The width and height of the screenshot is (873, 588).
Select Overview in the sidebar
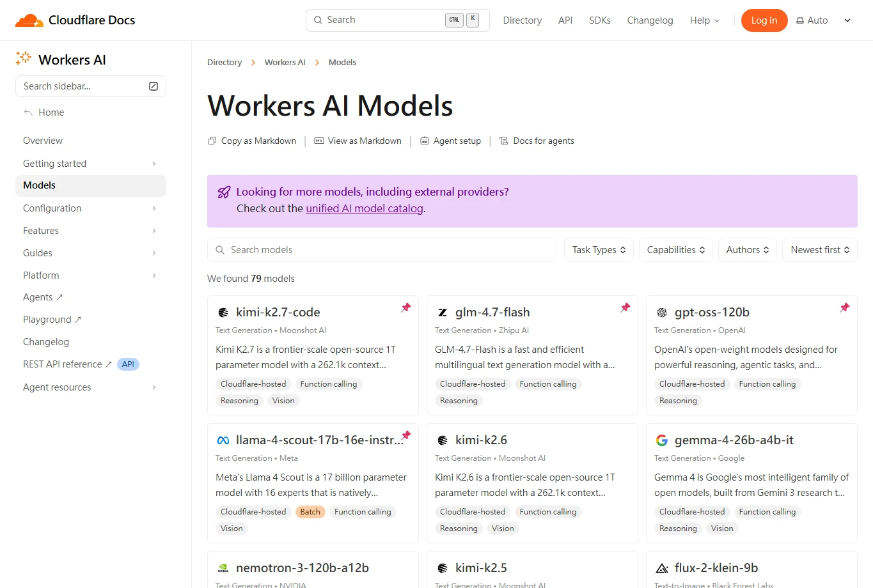click(x=43, y=141)
